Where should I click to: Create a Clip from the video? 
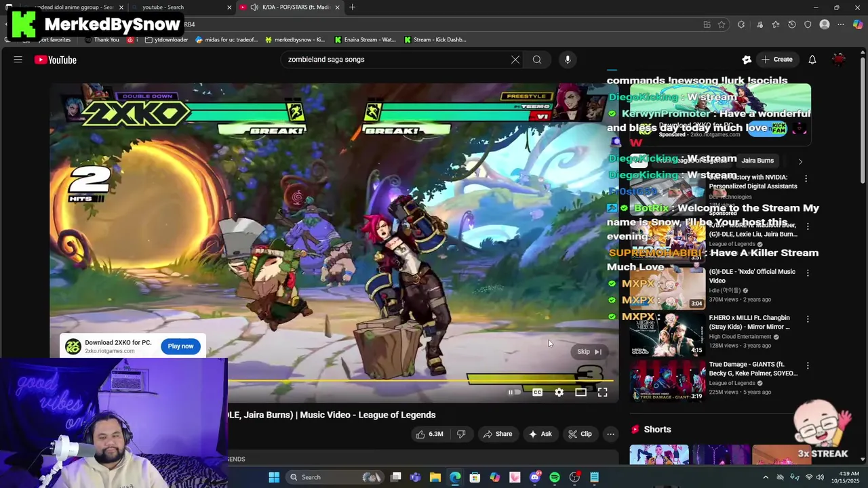click(x=580, y=434)
